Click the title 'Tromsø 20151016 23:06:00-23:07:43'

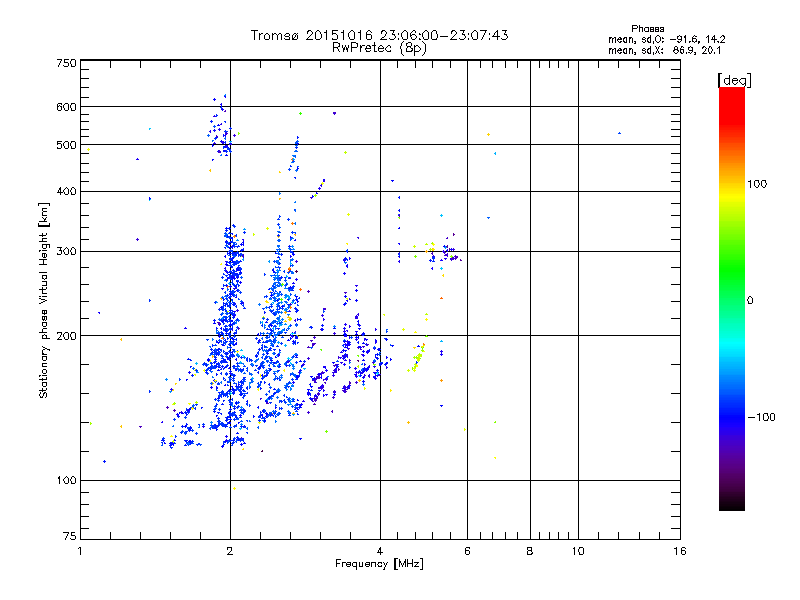pyautogui.click(x=379, y=35)
